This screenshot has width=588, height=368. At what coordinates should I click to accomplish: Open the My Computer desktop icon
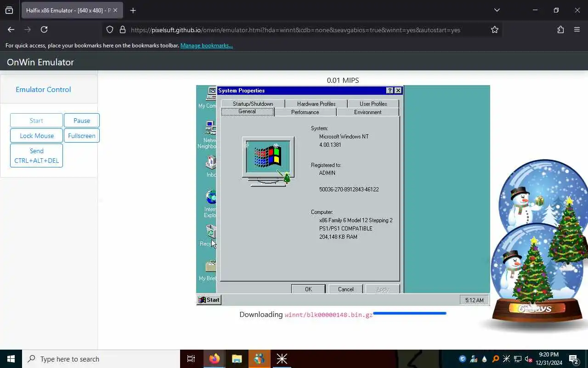click(210, 98)
